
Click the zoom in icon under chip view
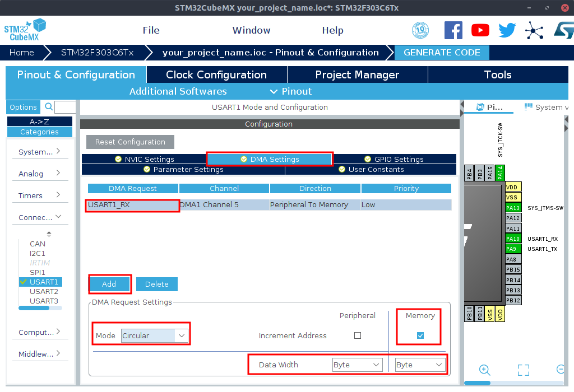point(485,370)
